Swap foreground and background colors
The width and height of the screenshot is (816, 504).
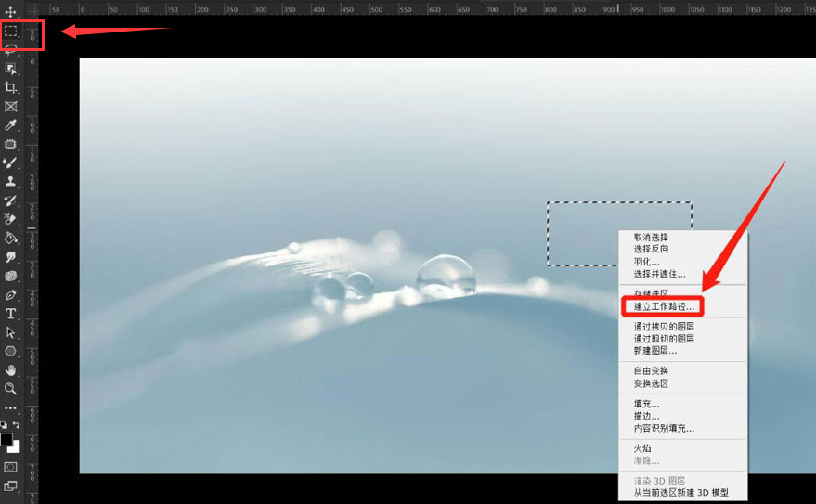coord(16,424)
